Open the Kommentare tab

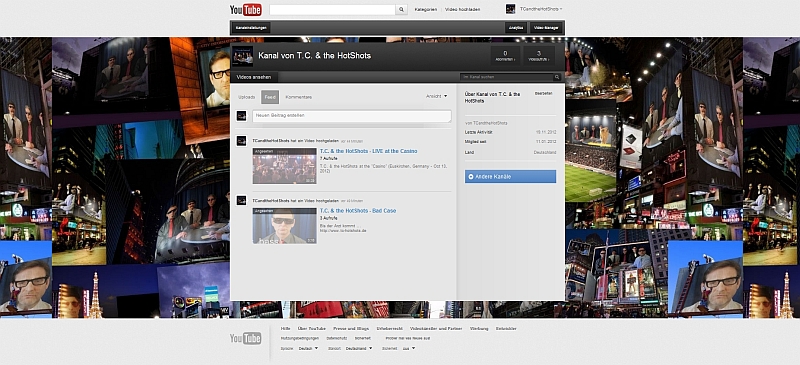[298, 97]
